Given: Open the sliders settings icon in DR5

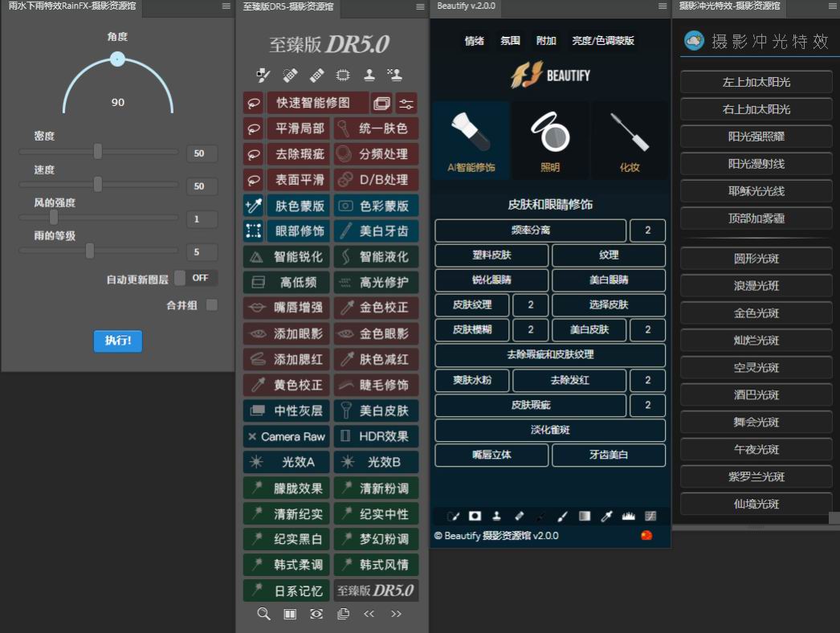Looking at the screenshot, I should click(406, 104).
